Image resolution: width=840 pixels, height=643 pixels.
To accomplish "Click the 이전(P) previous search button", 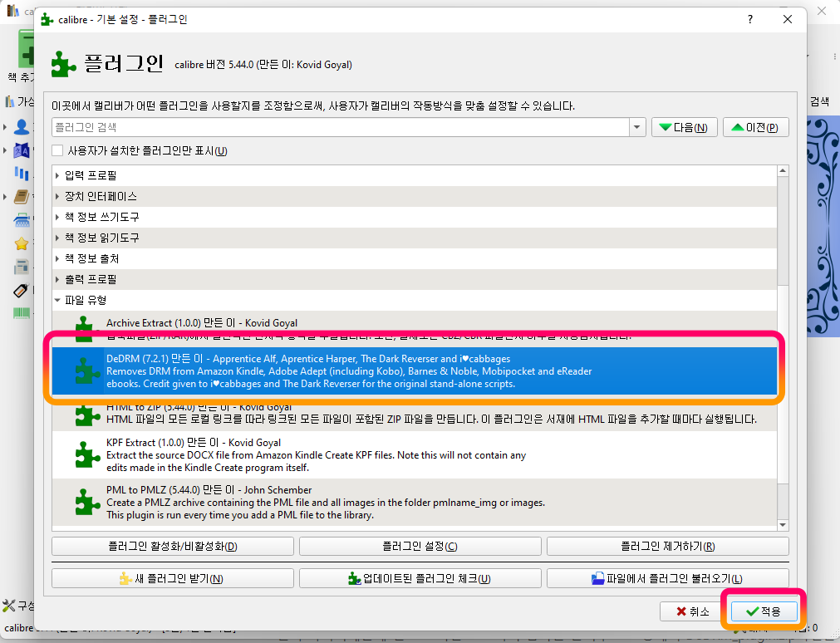I will tap(756, 128).
